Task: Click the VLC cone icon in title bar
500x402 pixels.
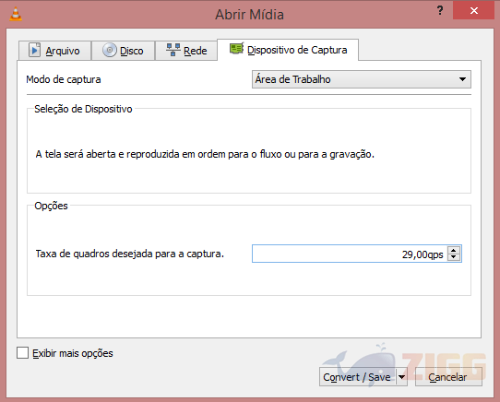Action: 15,14
